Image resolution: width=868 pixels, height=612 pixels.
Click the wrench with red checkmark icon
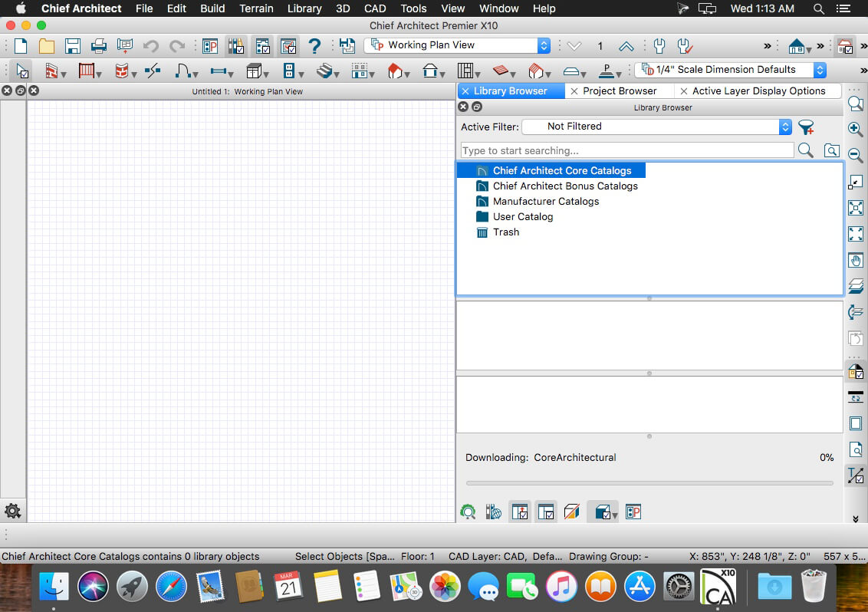pyautogui.click(x=685, y=46)
